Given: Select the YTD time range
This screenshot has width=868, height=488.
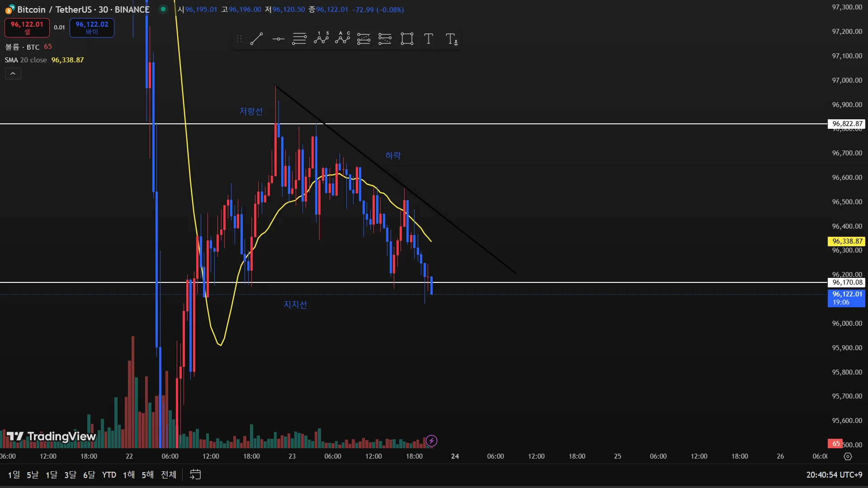Looking at the screenshot, I should point(109,475).
